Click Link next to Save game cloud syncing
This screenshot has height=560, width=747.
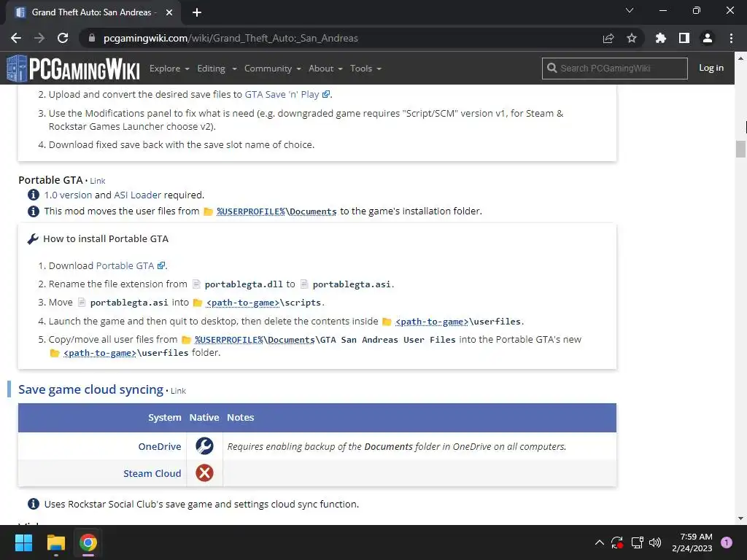click(x=178, y=391)
